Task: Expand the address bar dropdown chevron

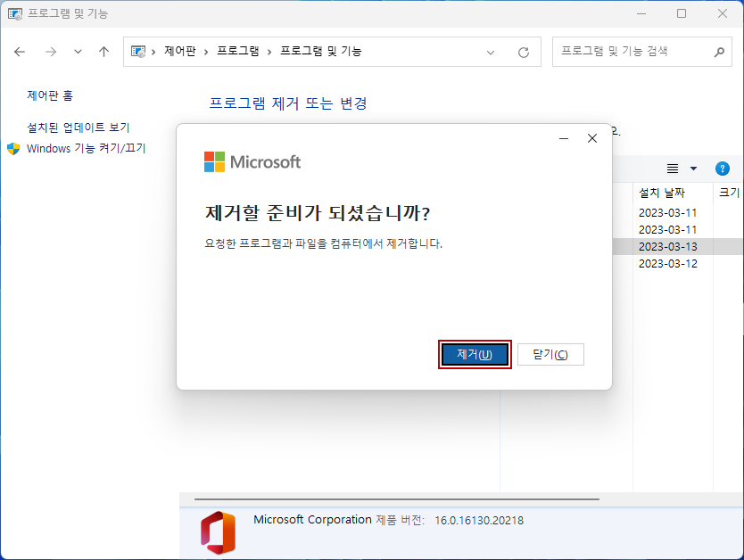Action: [491, 52]
